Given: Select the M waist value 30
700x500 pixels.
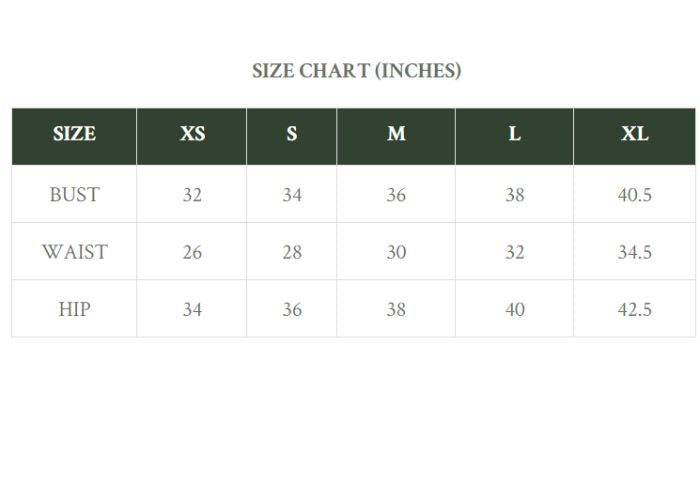Looking at the screenshot, I should [x=396, y=252].
